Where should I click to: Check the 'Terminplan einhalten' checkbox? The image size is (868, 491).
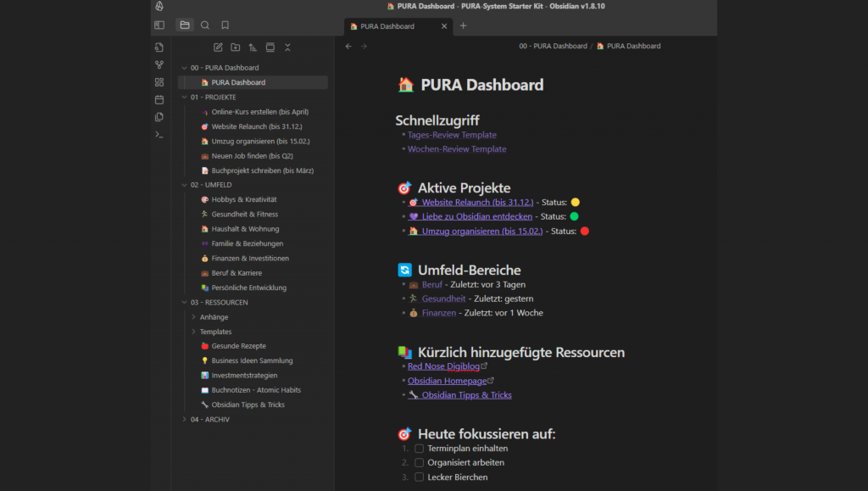tap(419, 449)
